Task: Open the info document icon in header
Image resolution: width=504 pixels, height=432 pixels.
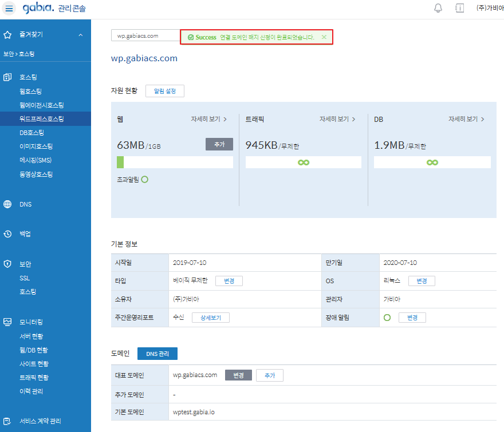Action: click(460, 8)
